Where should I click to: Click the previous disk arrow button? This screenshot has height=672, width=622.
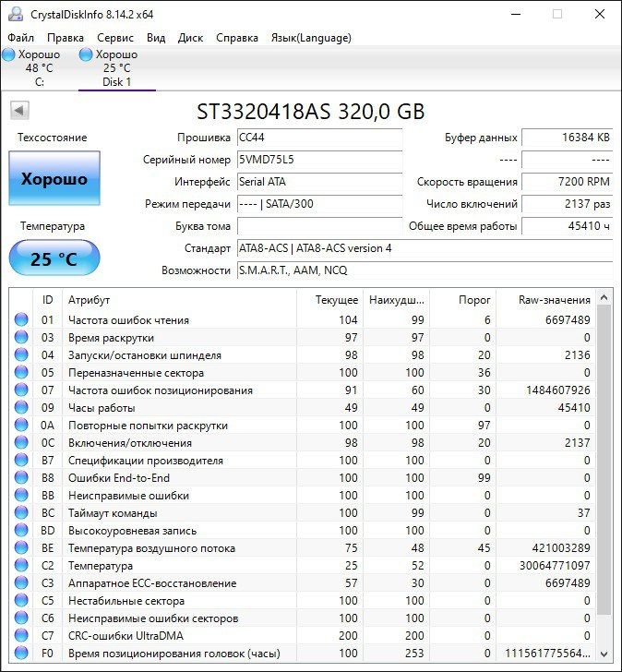[18, 111]
